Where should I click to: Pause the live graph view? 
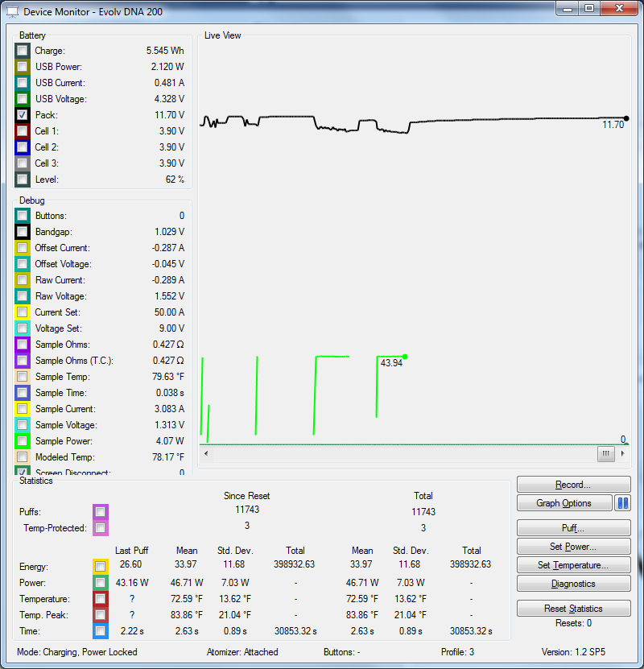click(x=622, y=503)
